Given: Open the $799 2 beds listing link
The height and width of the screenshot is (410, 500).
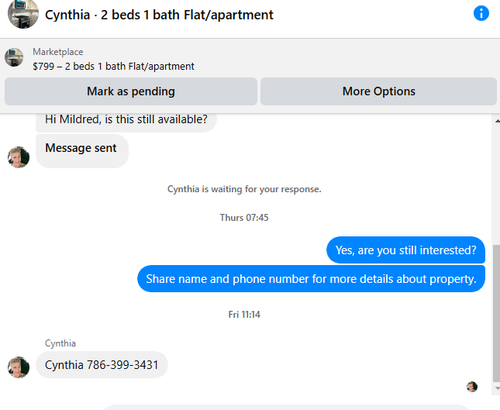Looking at the screenshot, I should coord(113,66).
